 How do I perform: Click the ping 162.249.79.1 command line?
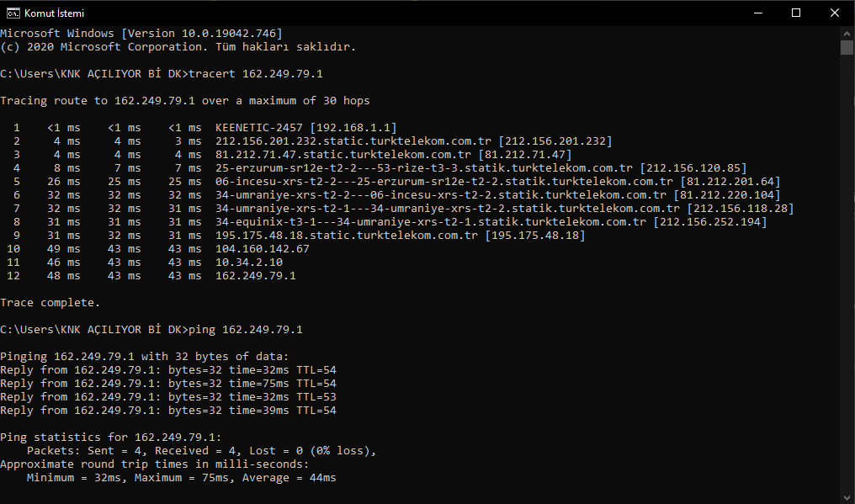151,330
